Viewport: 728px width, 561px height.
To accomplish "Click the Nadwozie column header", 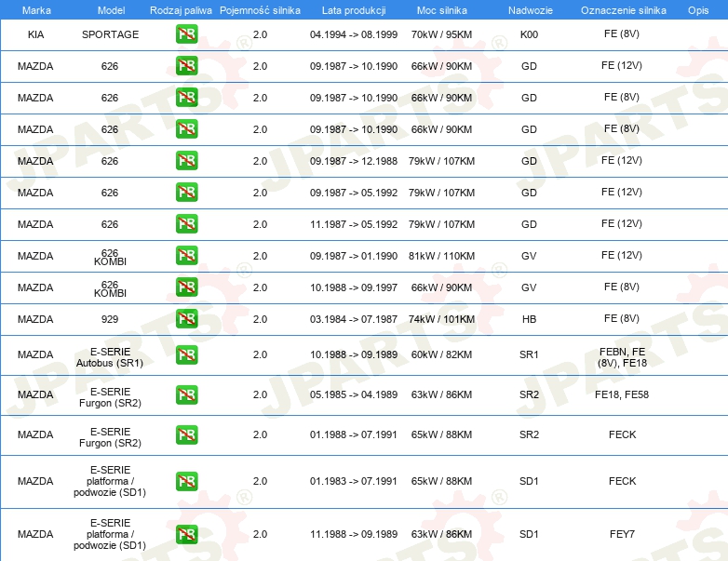I will pos(531,10).
